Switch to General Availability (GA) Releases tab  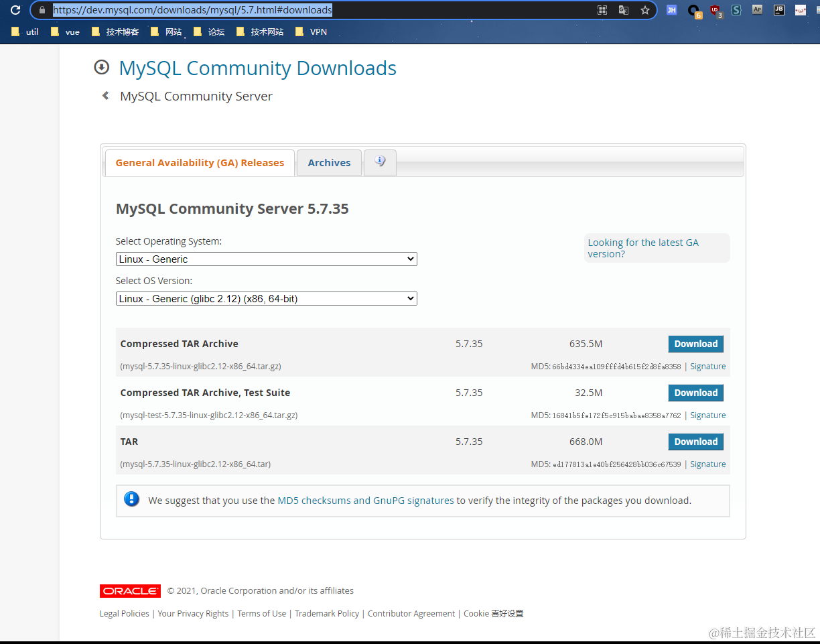(x=200, y=163)
